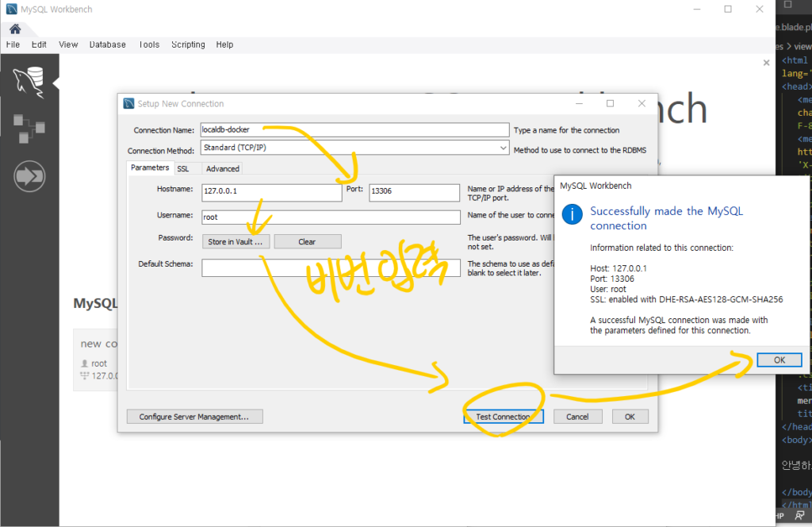Click the Port field showing 13306
Viewport: 812px width, 527px height.
414,192
